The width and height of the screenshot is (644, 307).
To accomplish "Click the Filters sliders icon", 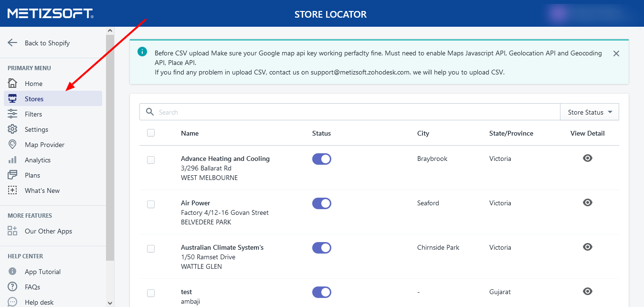I will click(12, 114).
